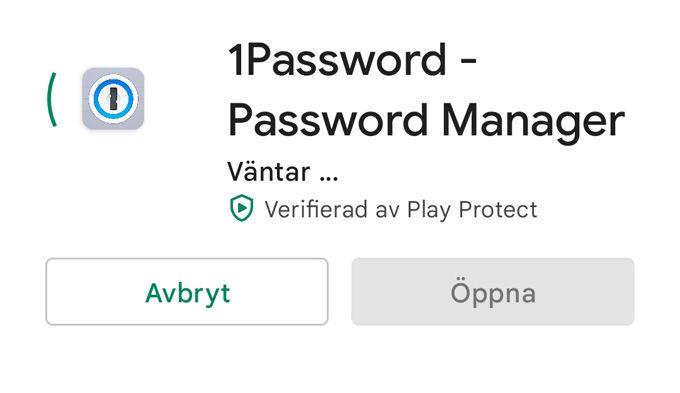Click the grey rounded app icon background

113,98
